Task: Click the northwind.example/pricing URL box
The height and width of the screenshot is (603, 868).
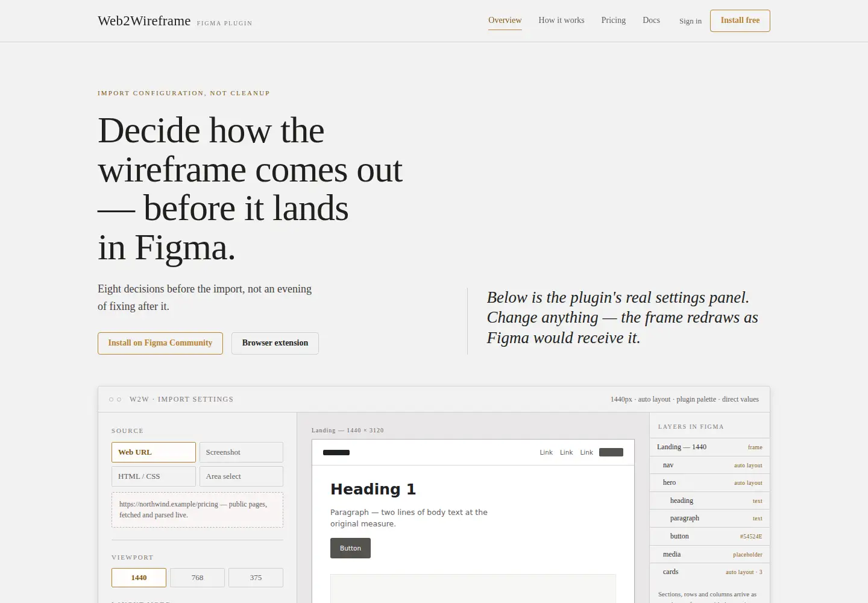Action: (197, 510)
